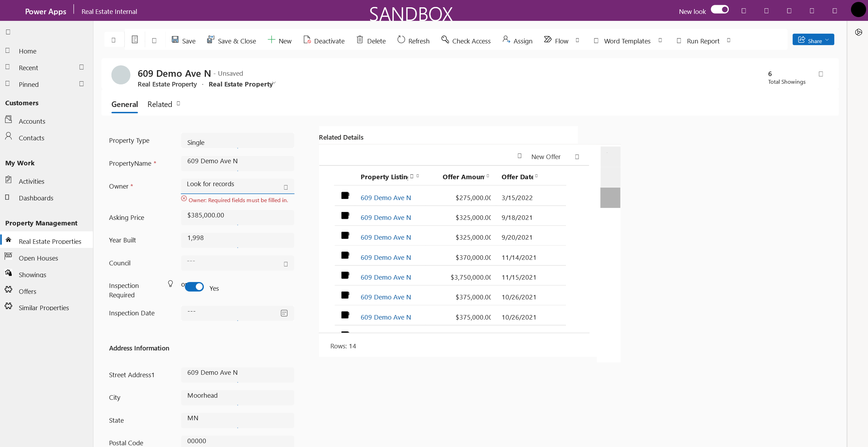The width and height of the screenshot is (868, 447).
Task: Click the back arrow in command bar
Action: [114, 40]
